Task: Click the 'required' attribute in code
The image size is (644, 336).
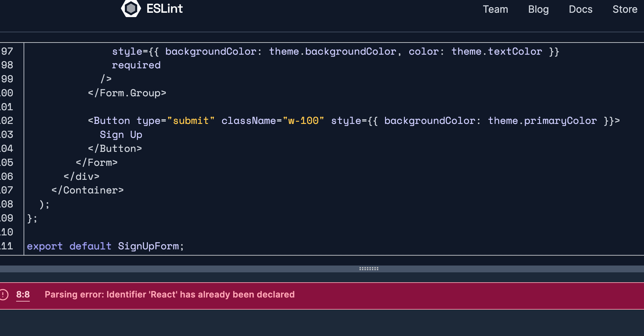Action: pyautogui.click(x=136, y=65)
